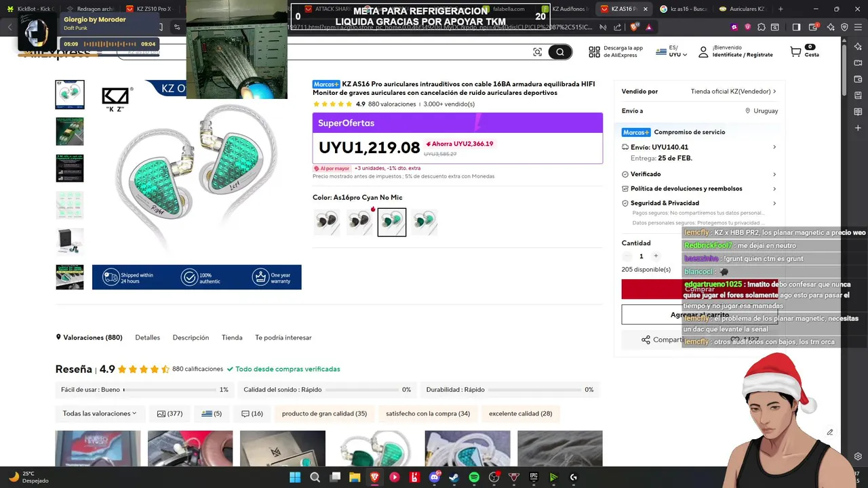868x488 pixels.
Task: Select the black box product thumbnail
Action: point(70,241)
